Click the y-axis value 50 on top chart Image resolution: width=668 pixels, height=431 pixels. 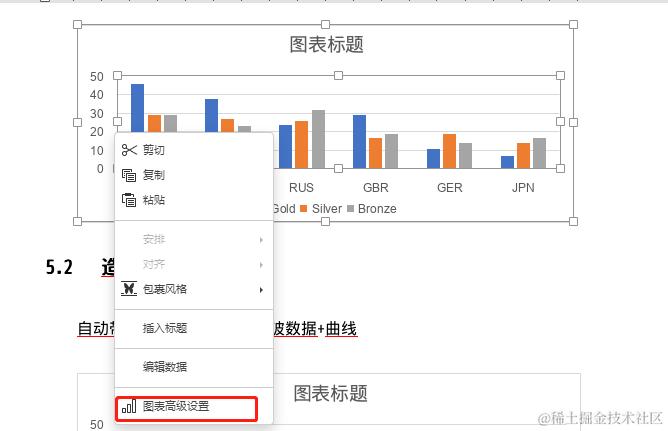click(x=97, y=77)
